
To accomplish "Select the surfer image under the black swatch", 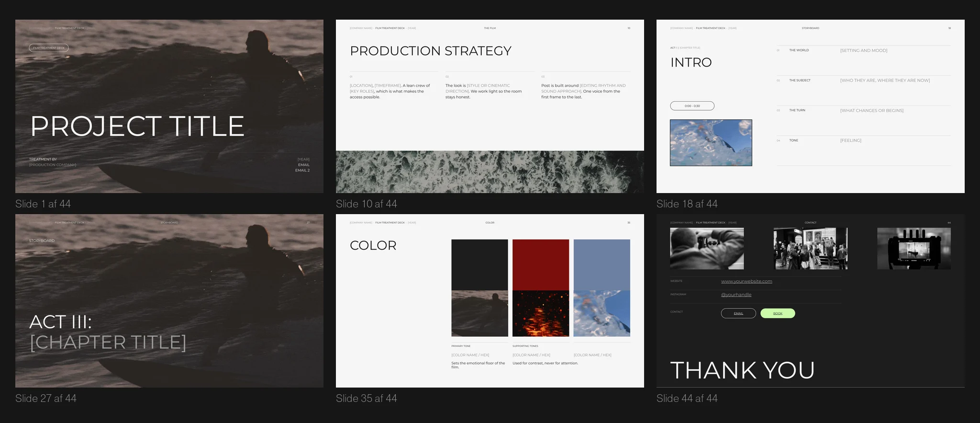I will 479,313.
